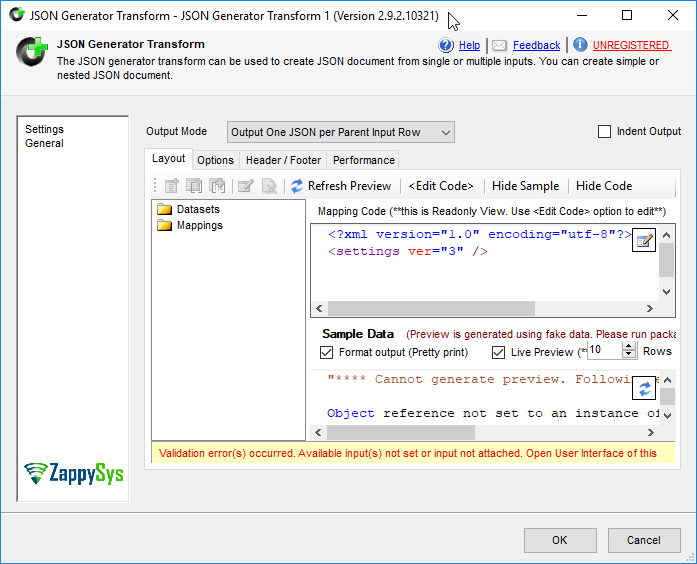Select the Mappings tree item
This screenshot has height=564, width=697.
(200, 225)
